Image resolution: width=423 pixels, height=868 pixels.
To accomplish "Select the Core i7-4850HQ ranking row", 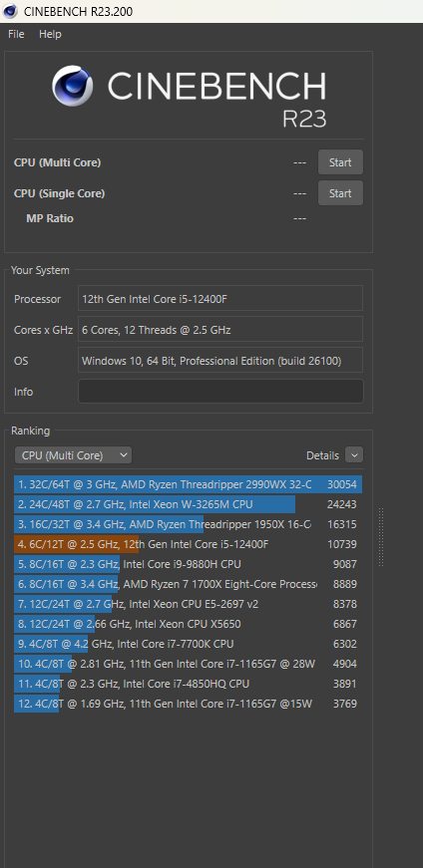I will point(188,684).
